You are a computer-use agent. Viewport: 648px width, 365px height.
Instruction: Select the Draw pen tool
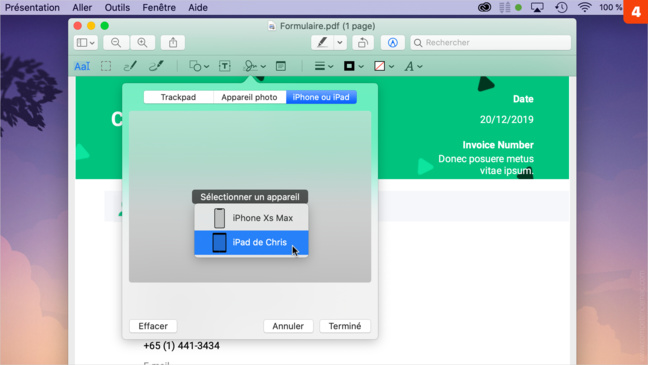[156, 66]
